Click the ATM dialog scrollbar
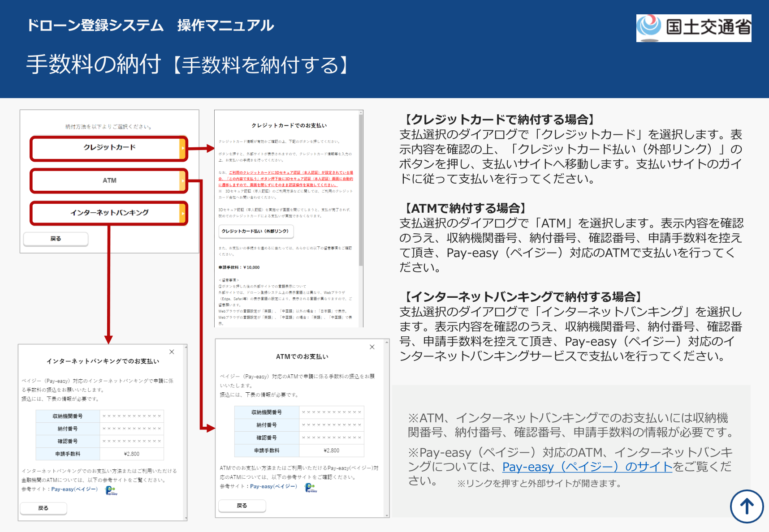The image size is (769, 532). (387, 428)
